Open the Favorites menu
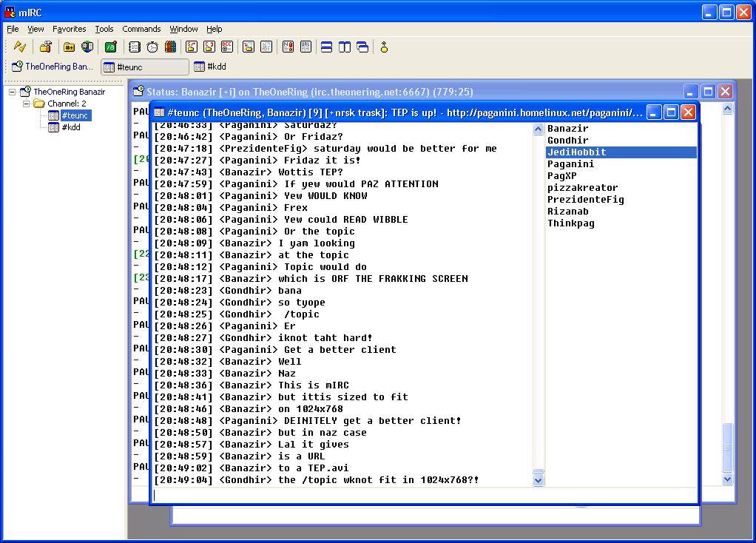 [69, 29]
